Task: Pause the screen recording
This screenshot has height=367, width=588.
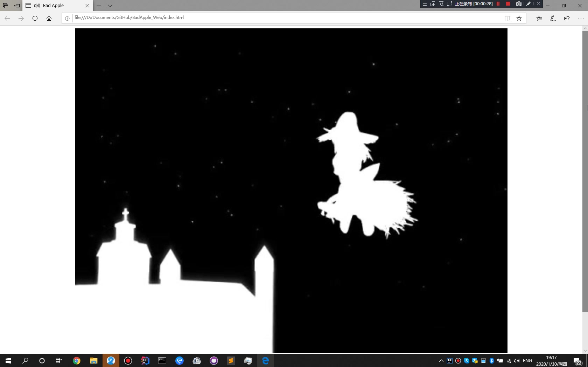Action: coord(498,4)
